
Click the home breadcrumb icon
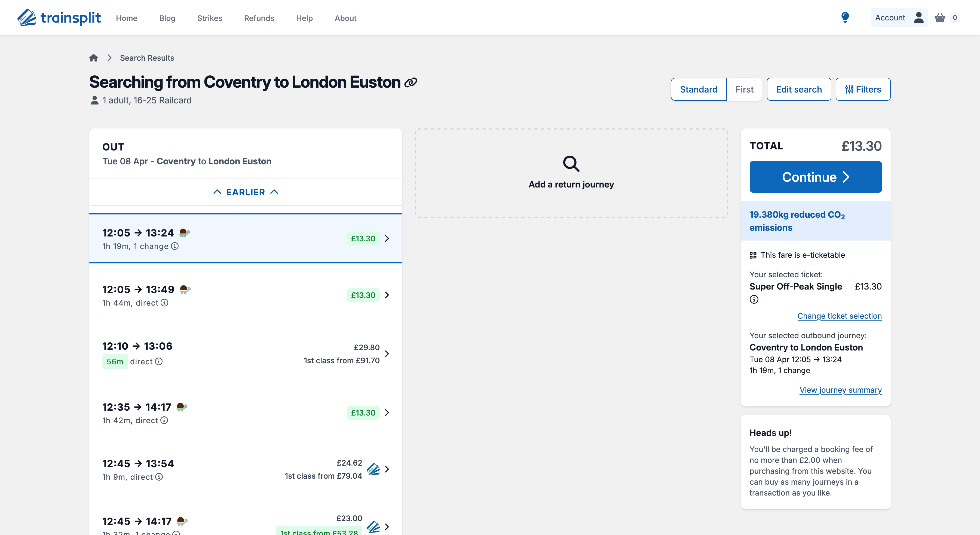94,58
